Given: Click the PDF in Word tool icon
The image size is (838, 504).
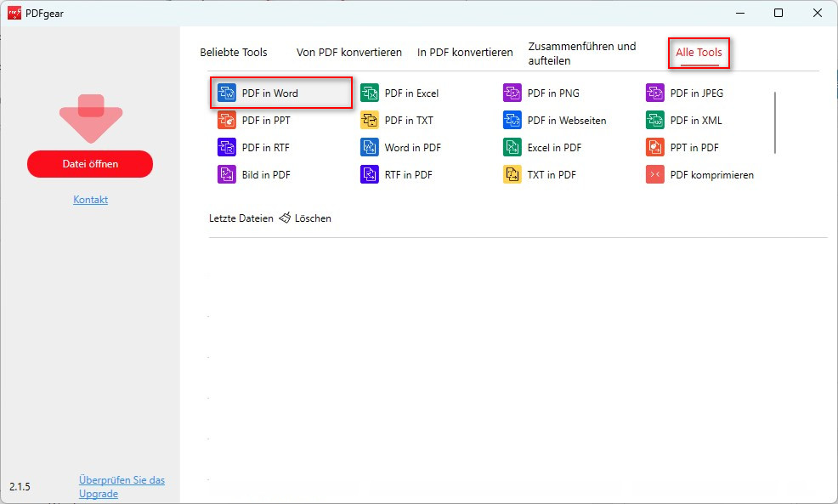Looking at the screenshot, I should tap(227, 93).
